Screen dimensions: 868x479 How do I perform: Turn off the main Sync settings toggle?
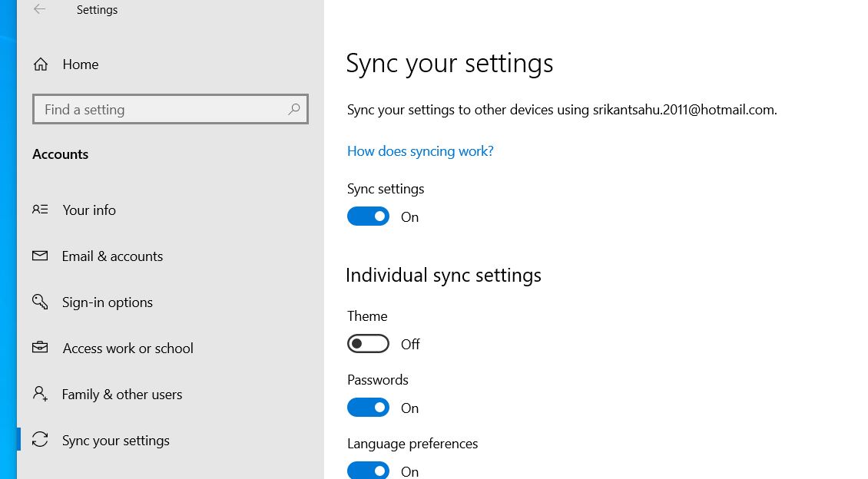(x=368, y=216)
